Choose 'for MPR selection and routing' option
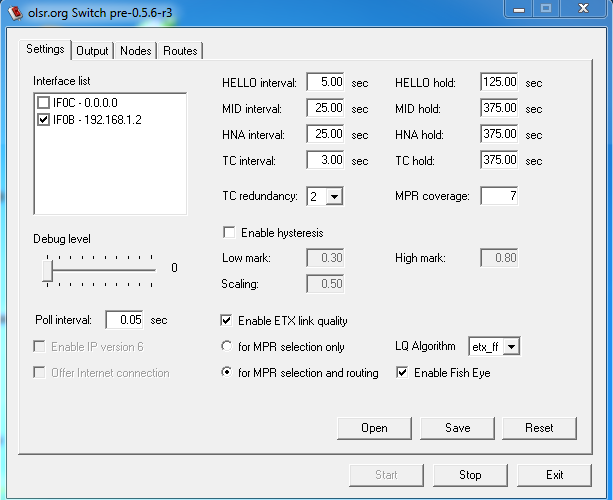The image size is (613, 500). coord(226,373)
